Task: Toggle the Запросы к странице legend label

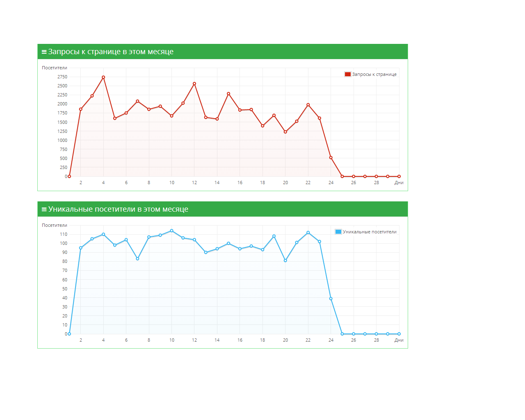Action: [x=374, y=74]
